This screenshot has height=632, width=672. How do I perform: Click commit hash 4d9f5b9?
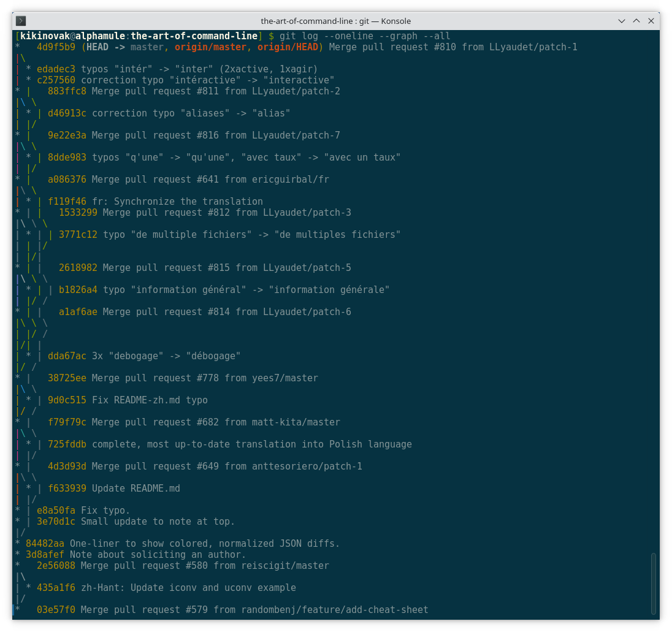click(56, 47)
